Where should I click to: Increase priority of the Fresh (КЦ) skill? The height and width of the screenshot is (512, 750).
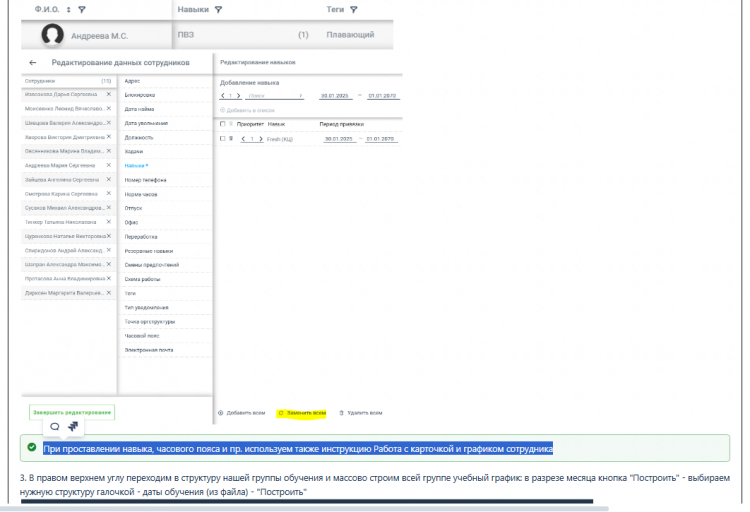click(261, 139)
